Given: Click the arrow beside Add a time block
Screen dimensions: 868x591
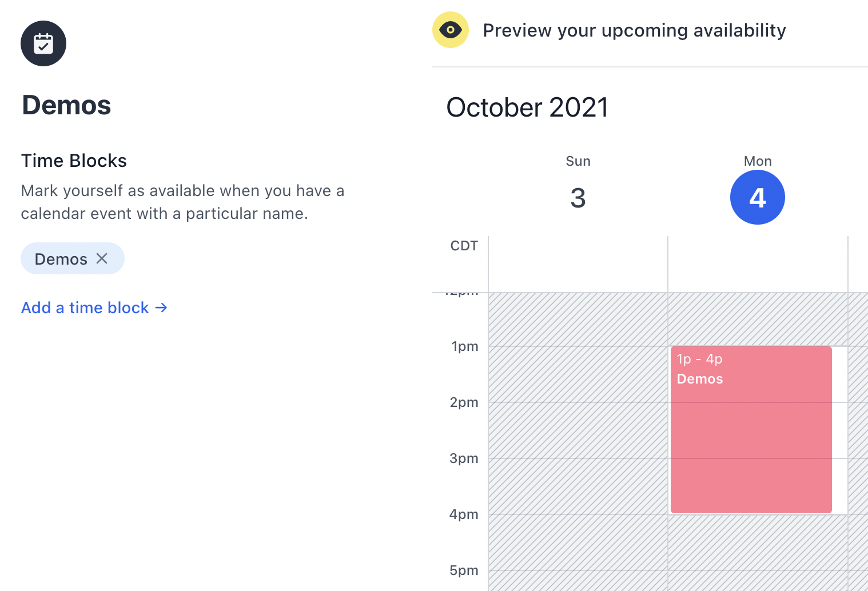Looking at the screenshot, I should pos(161,308).
